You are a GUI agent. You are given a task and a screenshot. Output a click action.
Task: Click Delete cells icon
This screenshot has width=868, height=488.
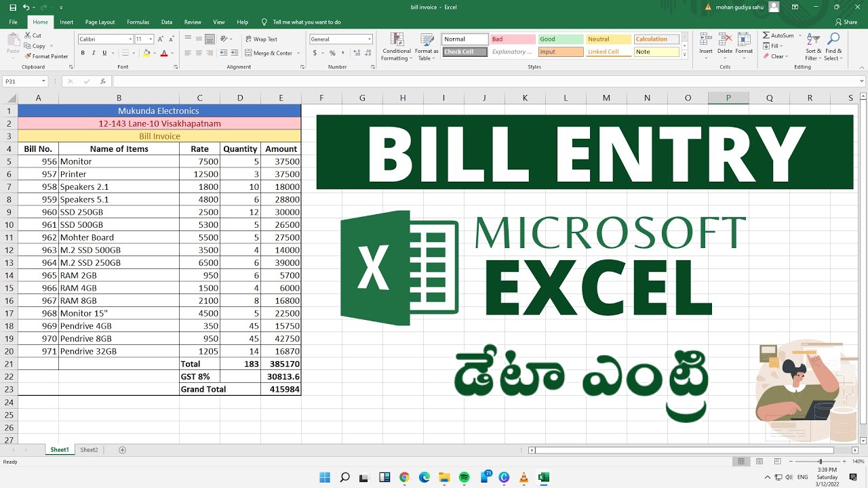click(725, 39)
